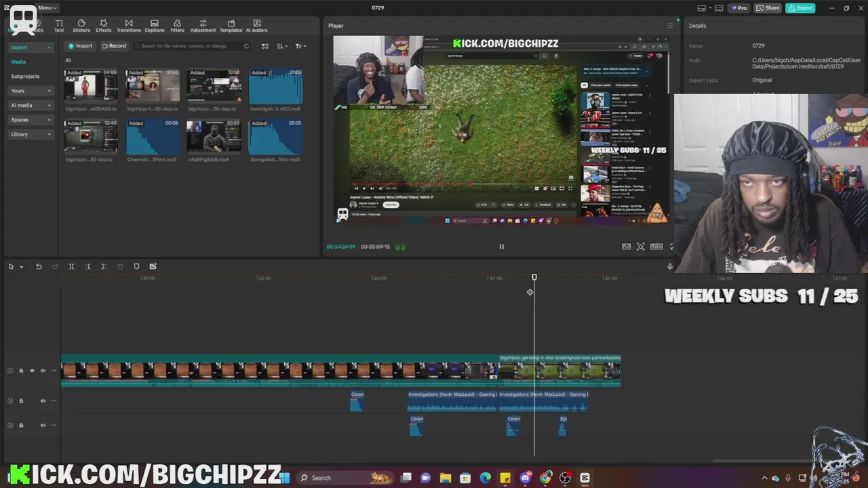This screenshot has height=488, width=868.
Task: Toggle the lock on the second audio track
Action: point(21,425)
